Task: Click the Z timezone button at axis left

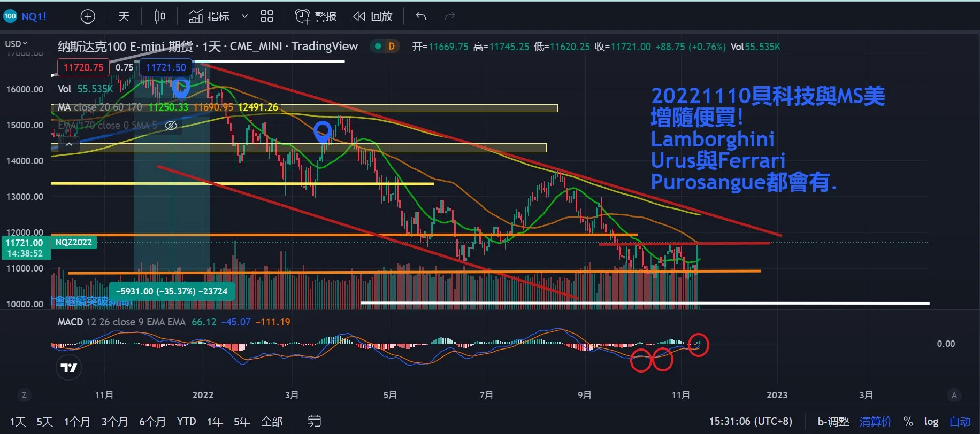Action: coord(24,396)
